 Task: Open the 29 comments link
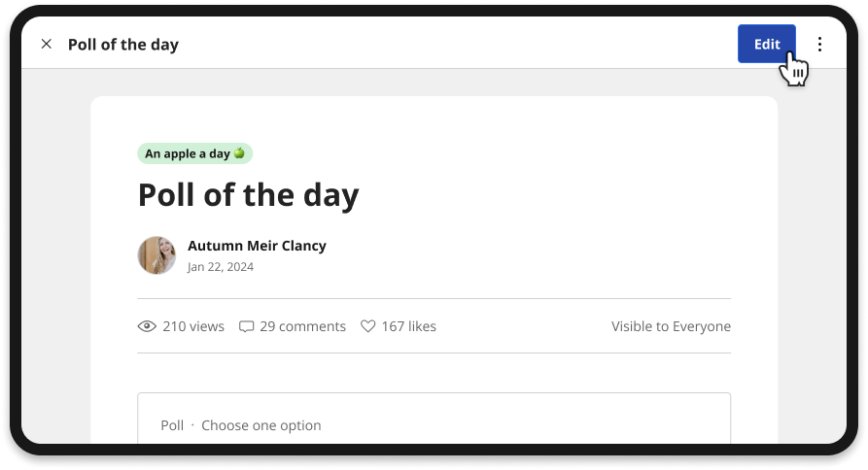303,326
